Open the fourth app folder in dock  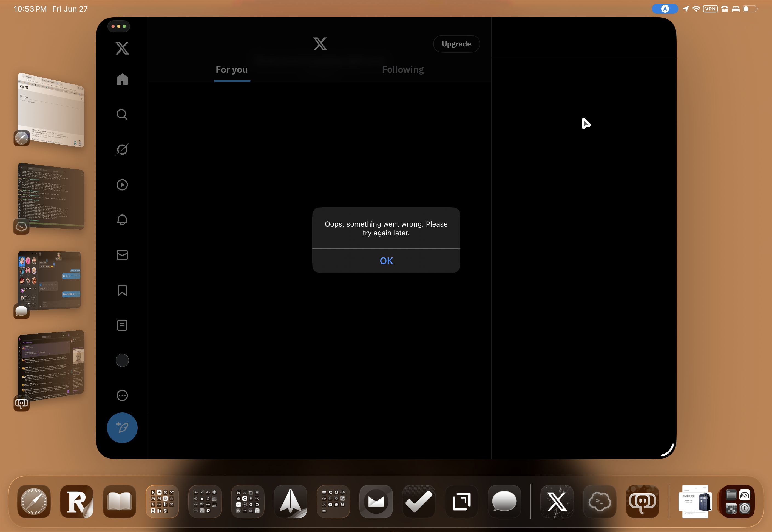333,501
